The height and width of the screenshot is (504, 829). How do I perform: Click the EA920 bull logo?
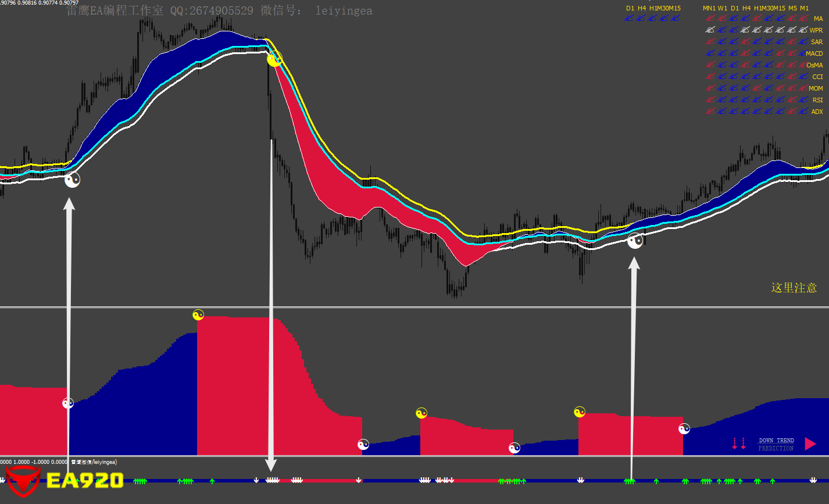pyautogui.click(x=22, y=481)
